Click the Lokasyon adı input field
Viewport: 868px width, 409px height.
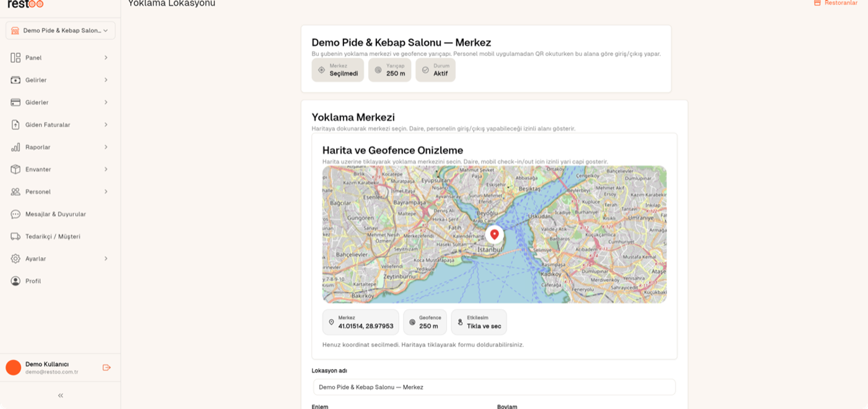click(x=494, y=387)
